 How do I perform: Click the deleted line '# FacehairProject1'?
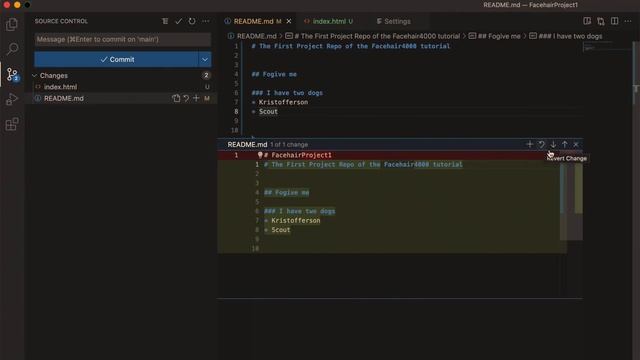(x=301, y=155)
